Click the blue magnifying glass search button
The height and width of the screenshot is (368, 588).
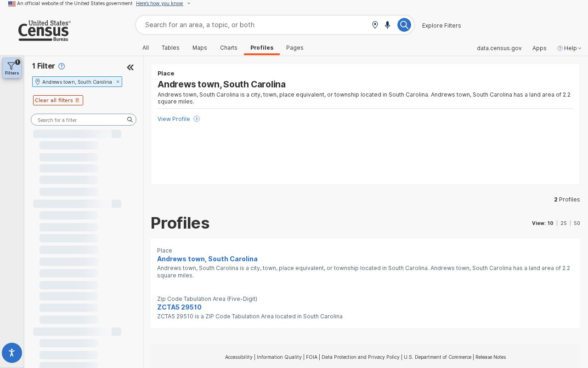coord(404,25)
